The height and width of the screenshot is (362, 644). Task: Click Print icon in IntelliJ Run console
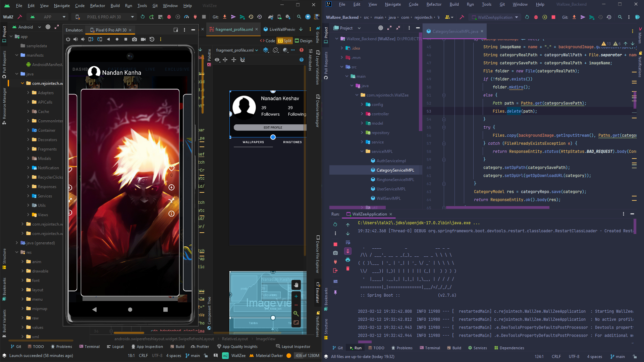click(x=348, y=260)
